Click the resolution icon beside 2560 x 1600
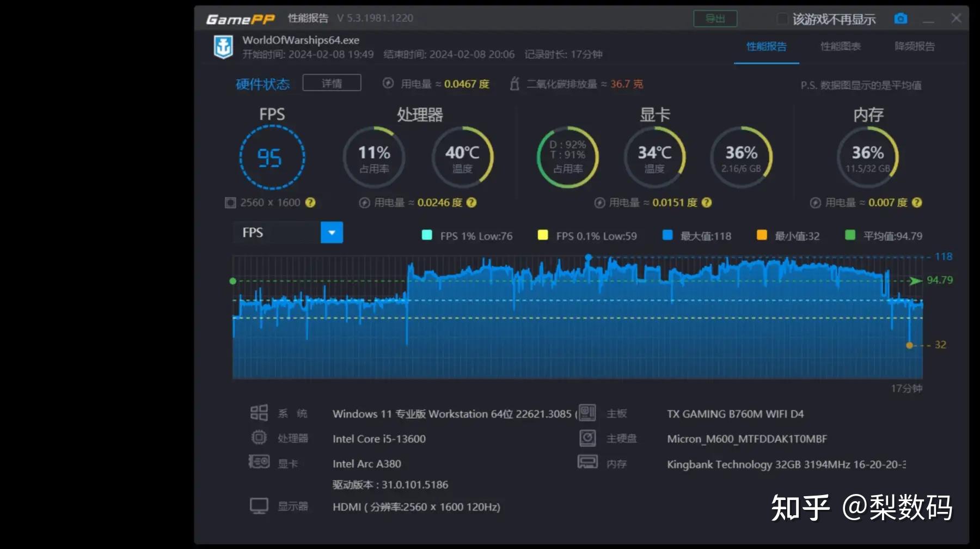The image size is (980, 549). click(x=230, y=203)
